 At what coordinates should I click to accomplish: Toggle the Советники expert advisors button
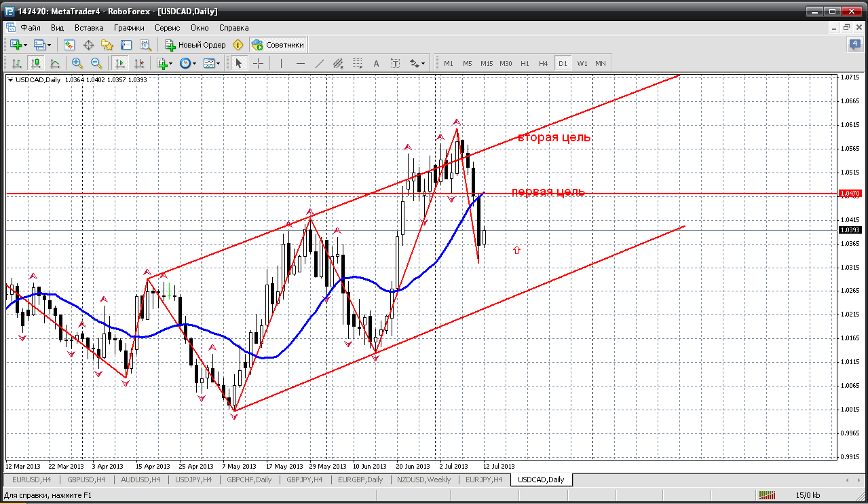278,45
